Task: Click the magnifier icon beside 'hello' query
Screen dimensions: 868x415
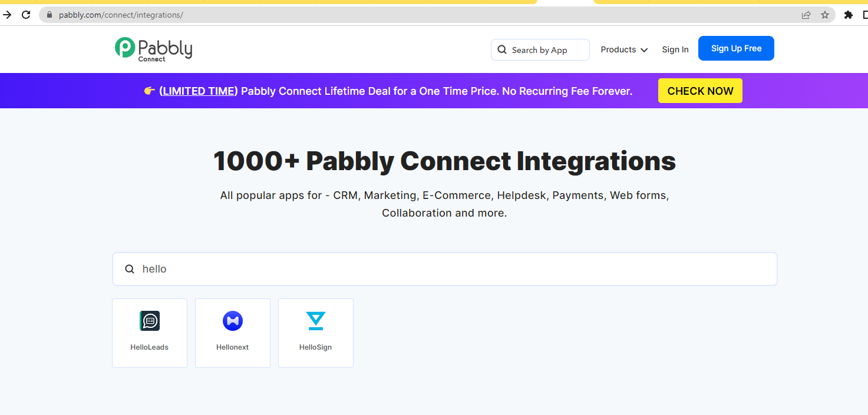Action: coord(130,269)
